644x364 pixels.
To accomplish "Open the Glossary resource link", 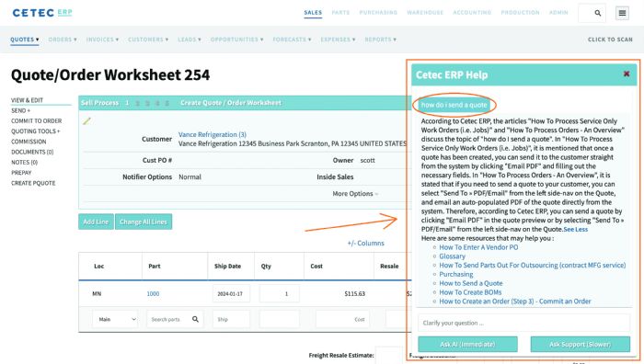I will (453, 256).
